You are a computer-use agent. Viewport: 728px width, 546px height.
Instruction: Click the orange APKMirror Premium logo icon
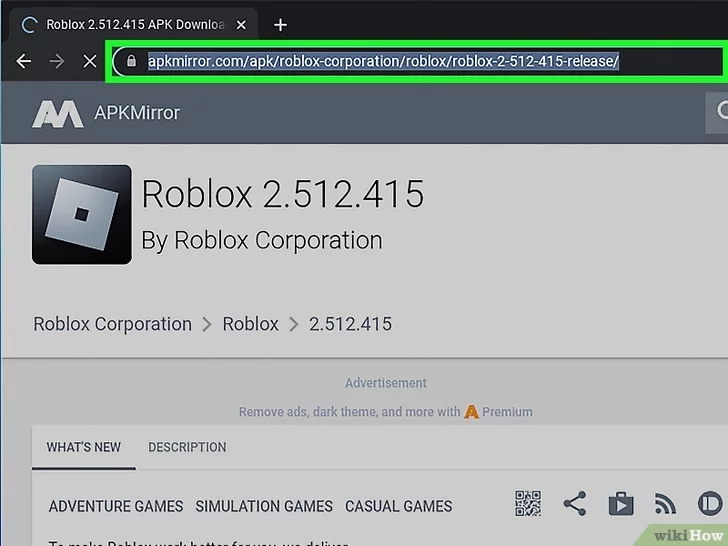pyautogui.click(x=471, y=412)
